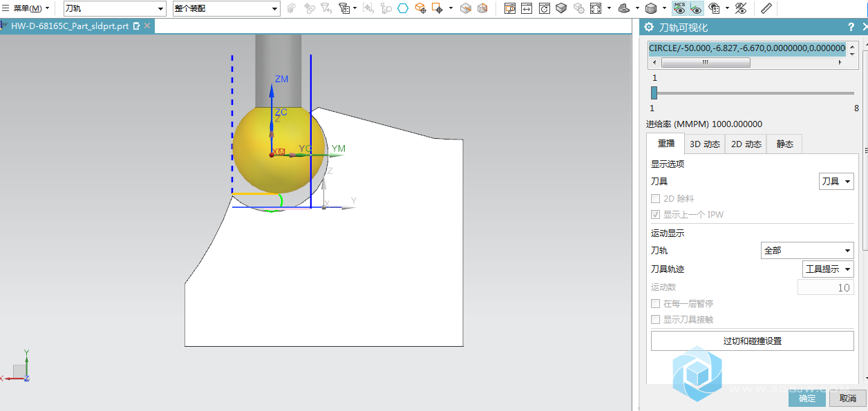The height and width of the screenshot is (411, 868).
Task: Click the middle of the step slider track
Action: (754, 93)
